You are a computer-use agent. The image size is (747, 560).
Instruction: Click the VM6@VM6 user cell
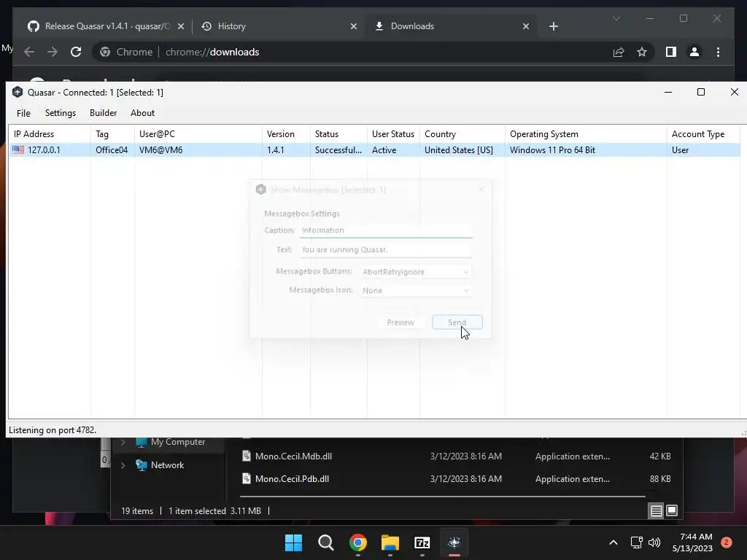click(160, 150)
